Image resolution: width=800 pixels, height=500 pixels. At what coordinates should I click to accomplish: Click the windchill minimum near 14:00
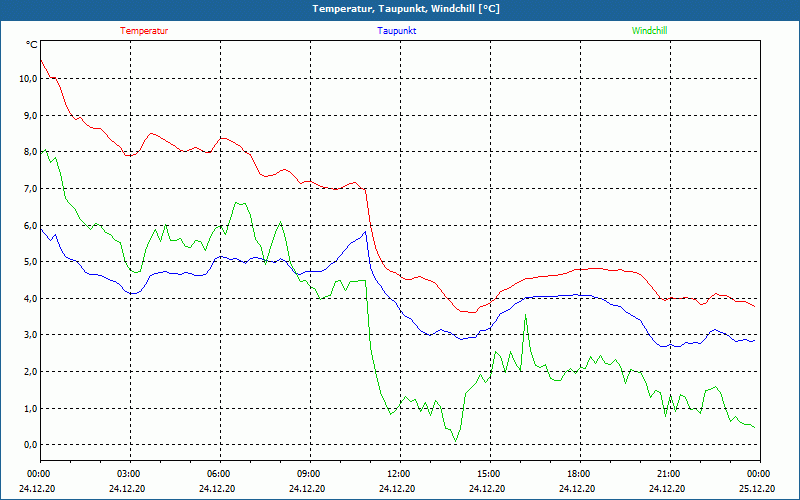456,441
